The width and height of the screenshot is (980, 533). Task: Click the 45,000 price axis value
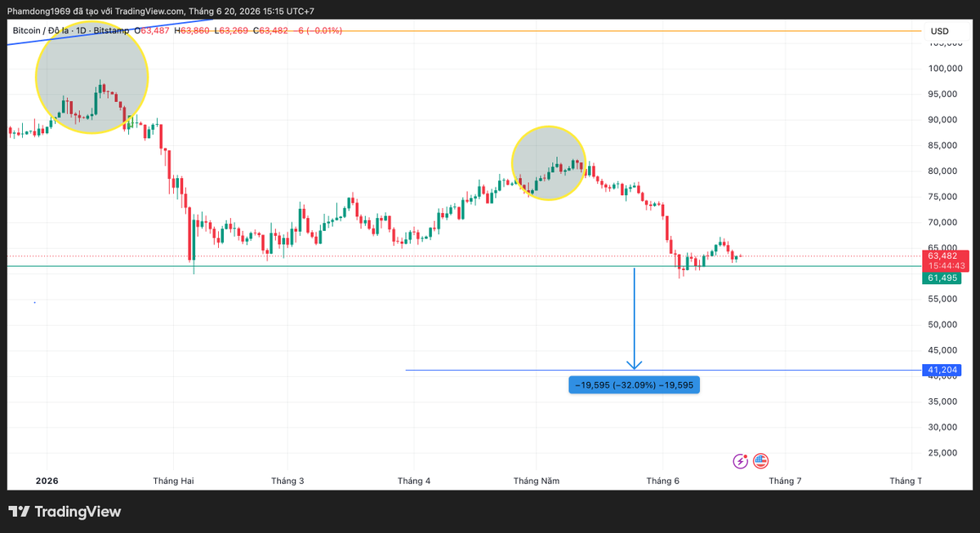coord(942,350)
